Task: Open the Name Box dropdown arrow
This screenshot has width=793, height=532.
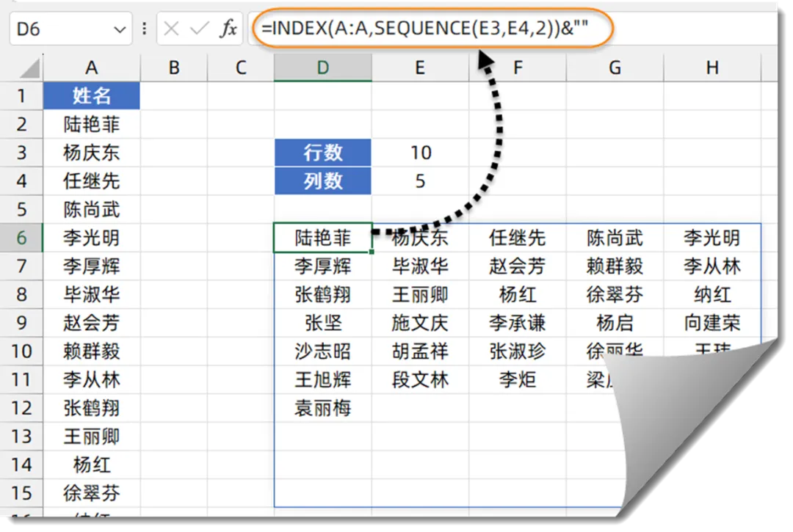Action: click(x=120, y=29)
